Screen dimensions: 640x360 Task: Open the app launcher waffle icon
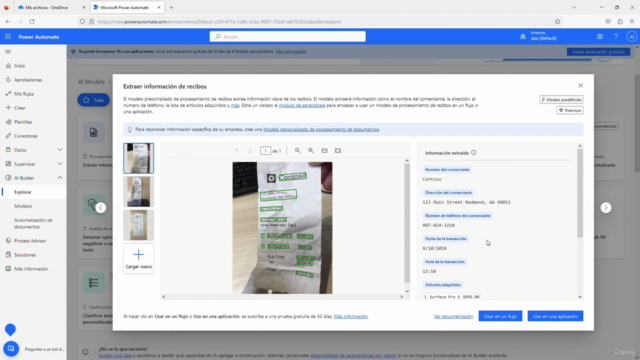(x=8, y=37)
